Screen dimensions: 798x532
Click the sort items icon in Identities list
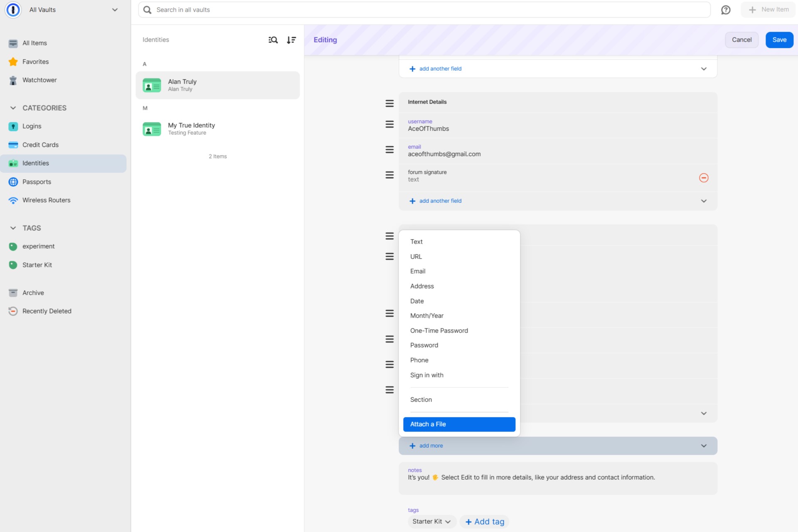pos(291,40)
